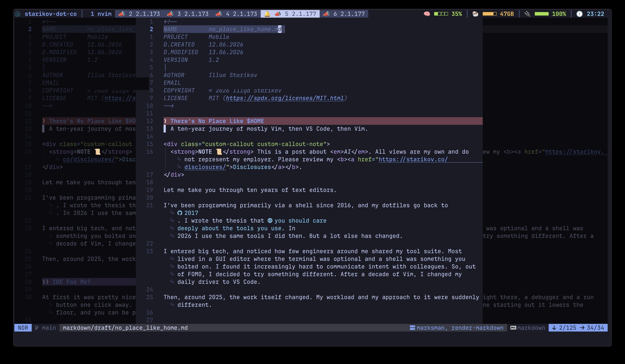
Task: Switch to window tab 1 nvim
Action: click(101, 14)
